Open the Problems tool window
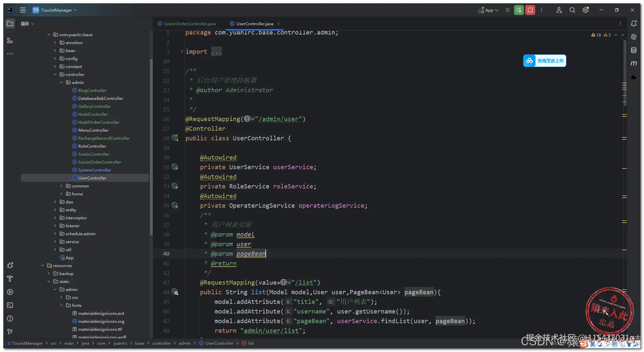 [x=10, y=318]
